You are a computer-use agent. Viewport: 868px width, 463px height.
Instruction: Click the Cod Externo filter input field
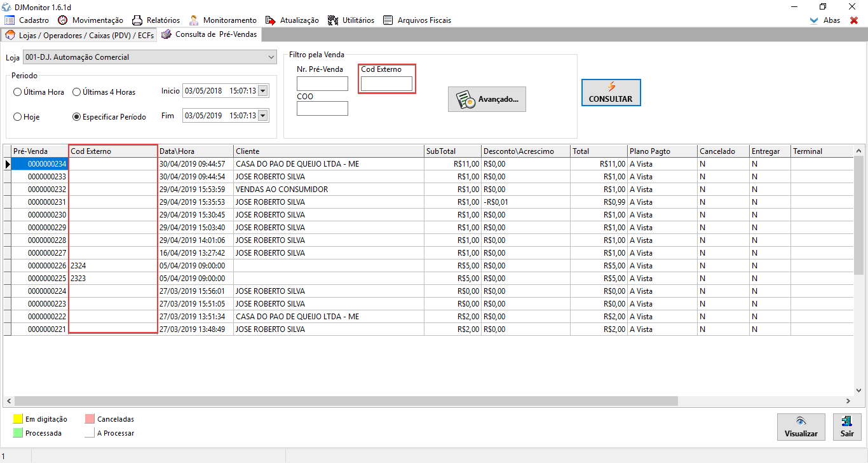click(386, 83)
